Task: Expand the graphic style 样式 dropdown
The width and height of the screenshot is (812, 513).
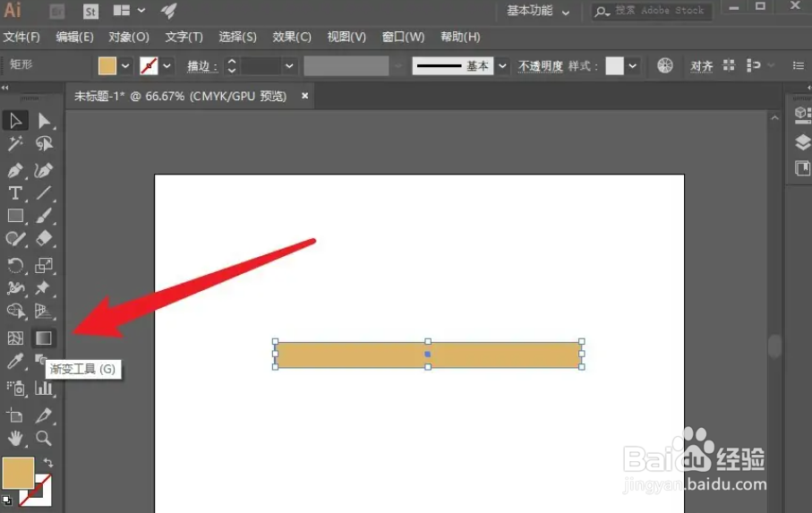Action: 632,65
